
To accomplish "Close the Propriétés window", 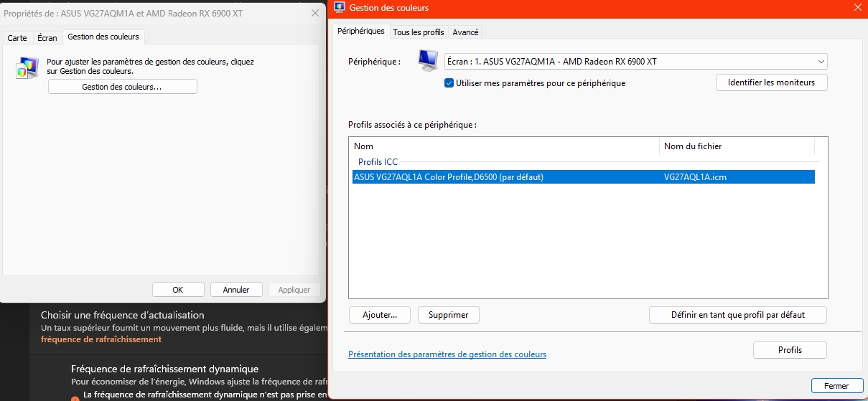I will pyautogui.click(x=315, y=13).
